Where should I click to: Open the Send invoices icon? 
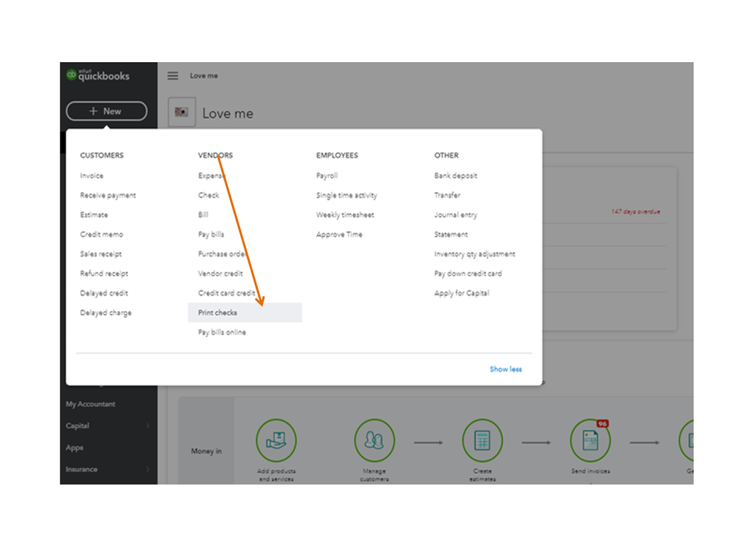(590, 440)
